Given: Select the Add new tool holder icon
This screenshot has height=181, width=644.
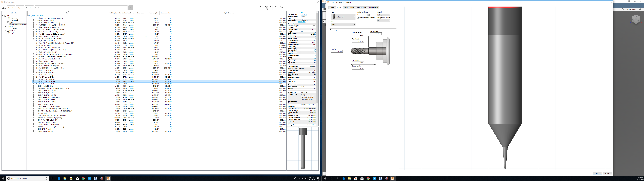Looking at the screenshot, I should [x=267, y=8].
